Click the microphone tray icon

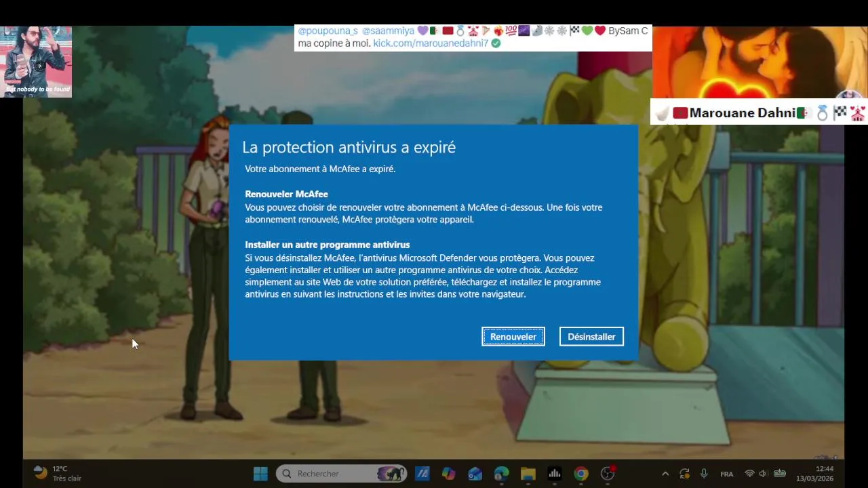tap(704, 474)
